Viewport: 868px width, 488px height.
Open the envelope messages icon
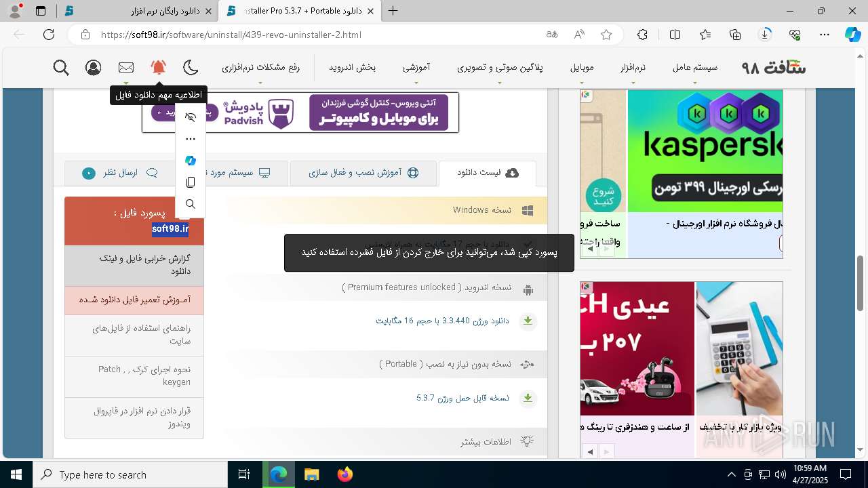coord(126,67)
